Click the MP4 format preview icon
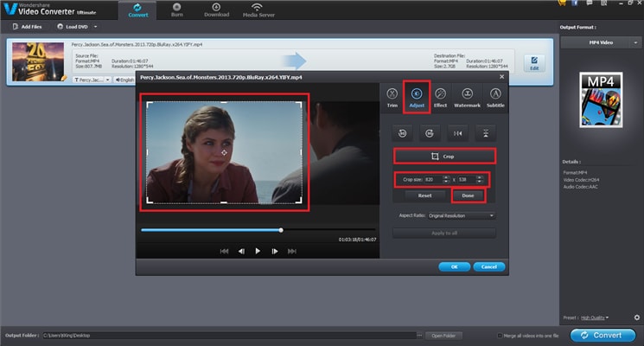 601,99
